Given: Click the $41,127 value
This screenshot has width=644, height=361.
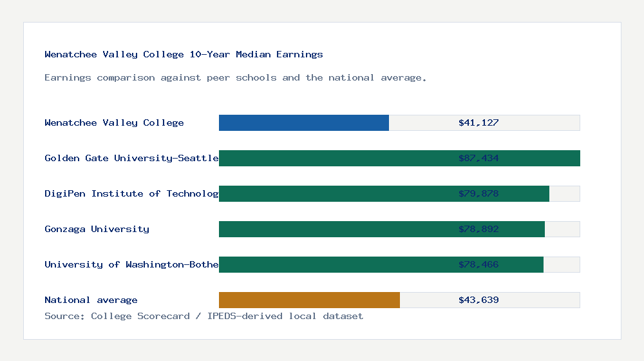Looking at the screenshot, I should 478,122.
